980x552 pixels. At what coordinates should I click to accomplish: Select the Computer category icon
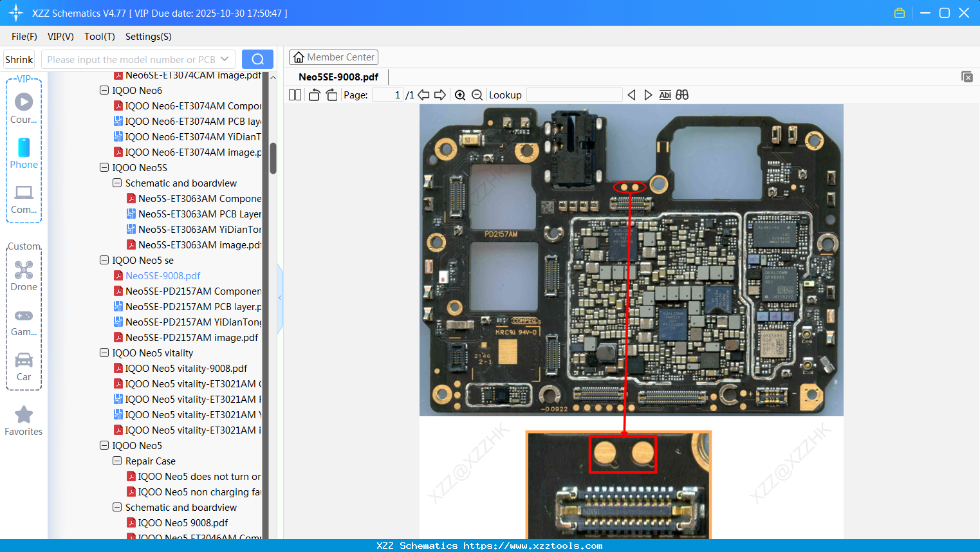pos(24,199)
